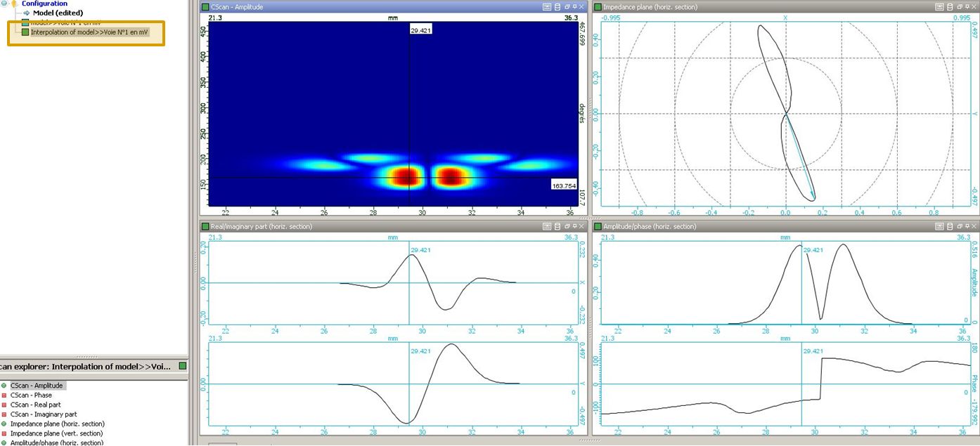Click the data cylinder icon in Impedance plane header
The height and width of the screenshot is (446, 980).
click(x=950, y=7)
